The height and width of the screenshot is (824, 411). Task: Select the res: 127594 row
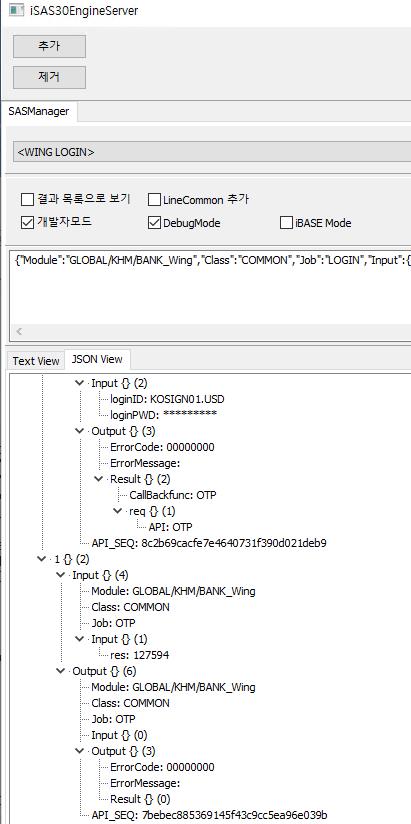pos(139,655)
